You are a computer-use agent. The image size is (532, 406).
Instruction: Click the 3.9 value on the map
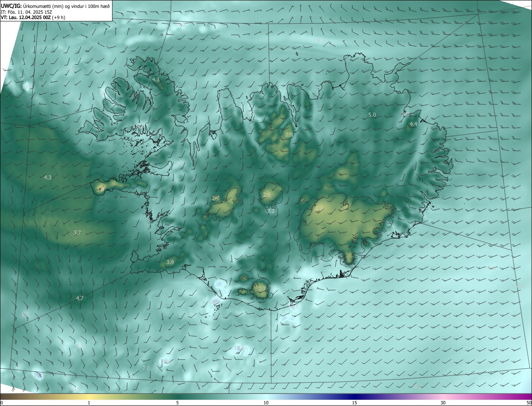tap(170, 262)
